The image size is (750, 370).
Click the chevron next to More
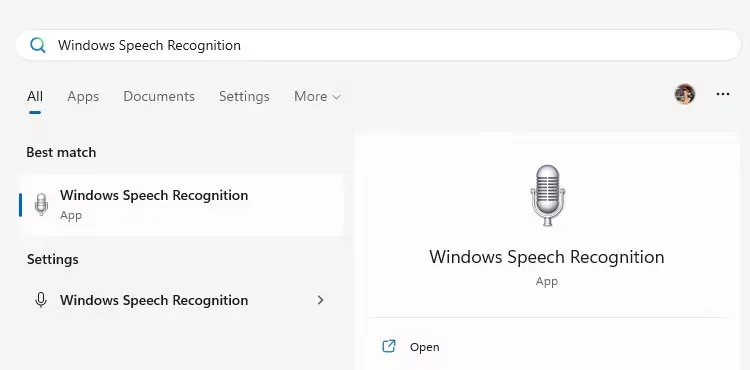click(x=336, y=97)
